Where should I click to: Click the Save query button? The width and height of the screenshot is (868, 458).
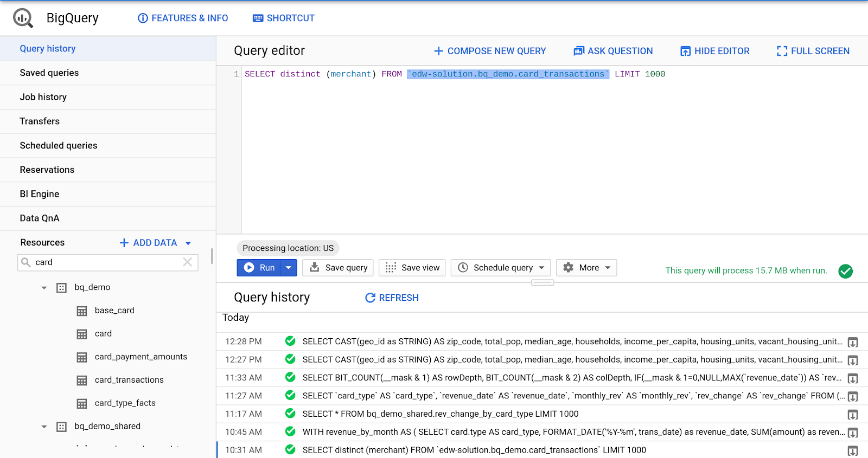pyautogui.click(x=337, y=268)
